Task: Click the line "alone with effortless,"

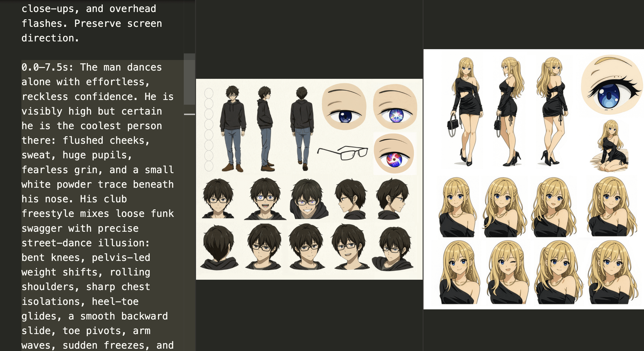Action: click(x=86, y=82)
